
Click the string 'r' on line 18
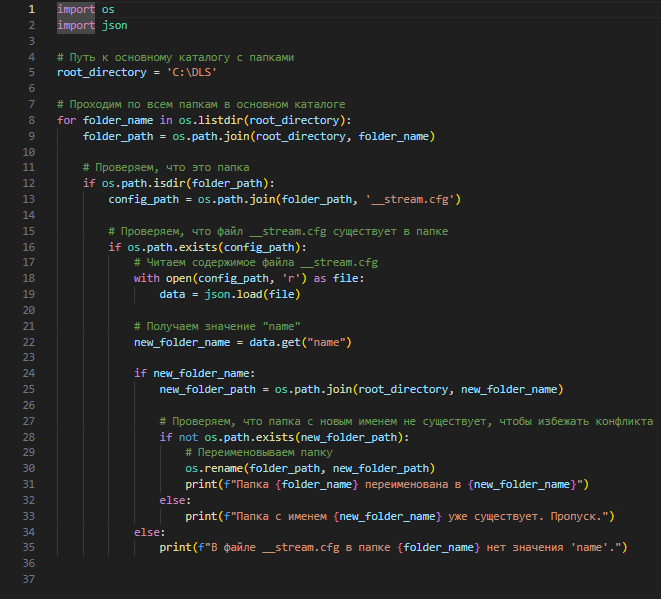tap(291, 279)
